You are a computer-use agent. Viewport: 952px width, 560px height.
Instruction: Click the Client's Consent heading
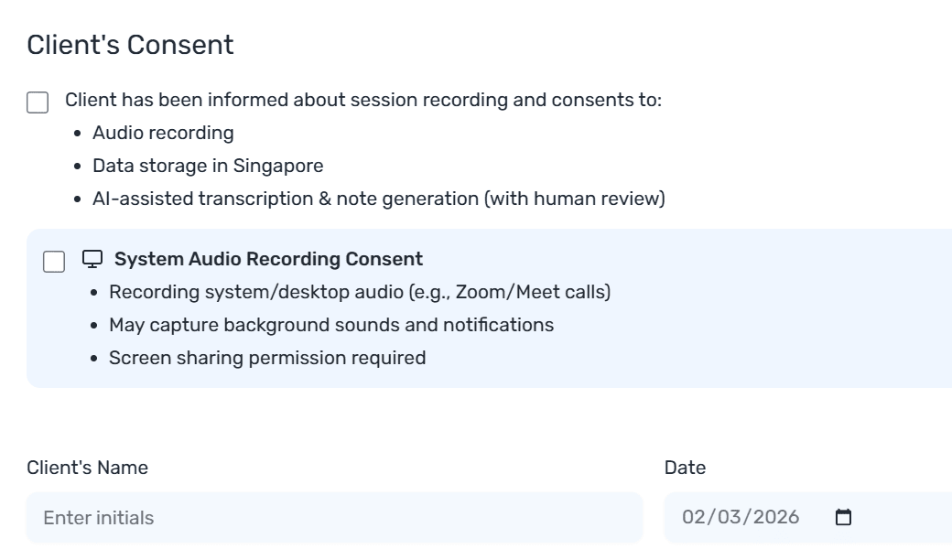click(130, 44)
